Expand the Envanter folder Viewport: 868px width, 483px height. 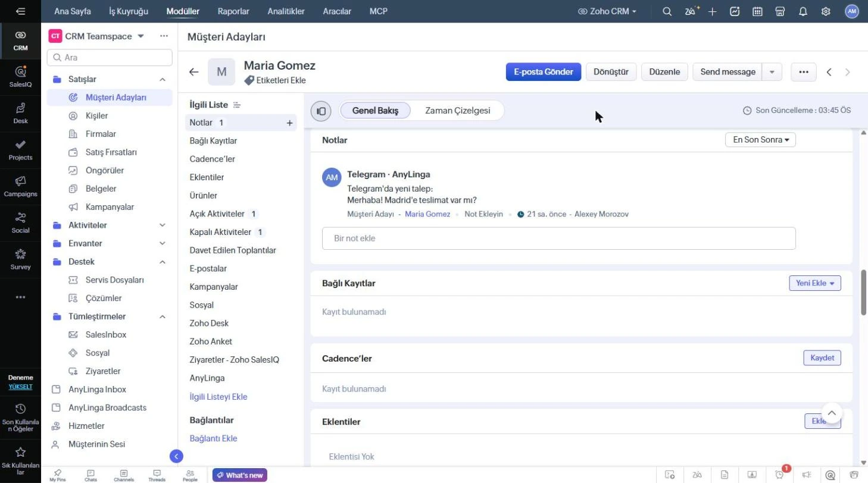coord(163,243)
